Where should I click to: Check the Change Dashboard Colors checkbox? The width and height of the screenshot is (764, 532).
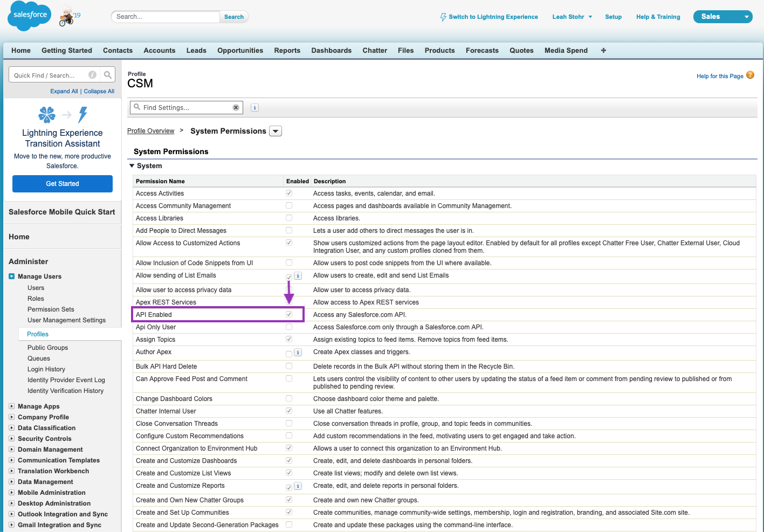289,398
